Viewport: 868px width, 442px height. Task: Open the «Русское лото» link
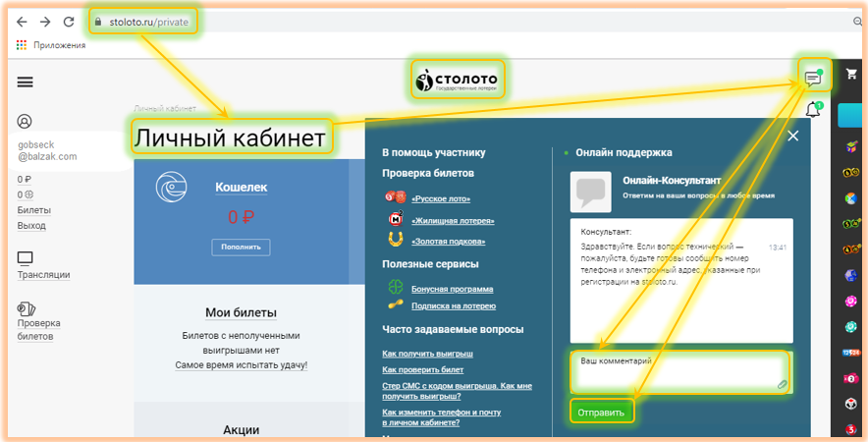[x=441, y=198]
